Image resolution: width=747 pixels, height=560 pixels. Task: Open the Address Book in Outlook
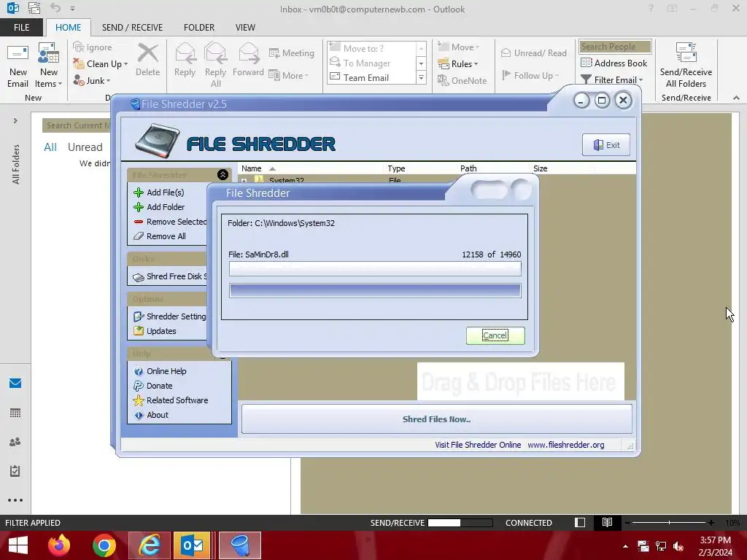pyautogui.click(x=614, y=63)
